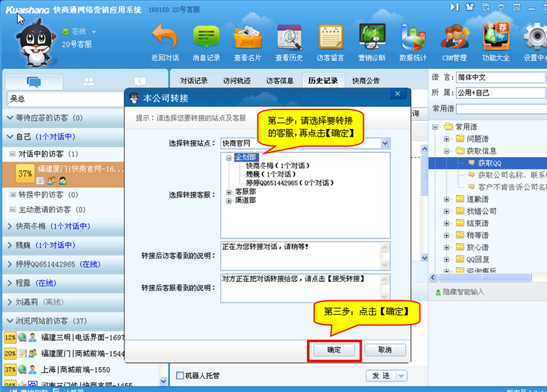Click the 吴总 search input field
The image size is (547, 392).
point(65,99)
